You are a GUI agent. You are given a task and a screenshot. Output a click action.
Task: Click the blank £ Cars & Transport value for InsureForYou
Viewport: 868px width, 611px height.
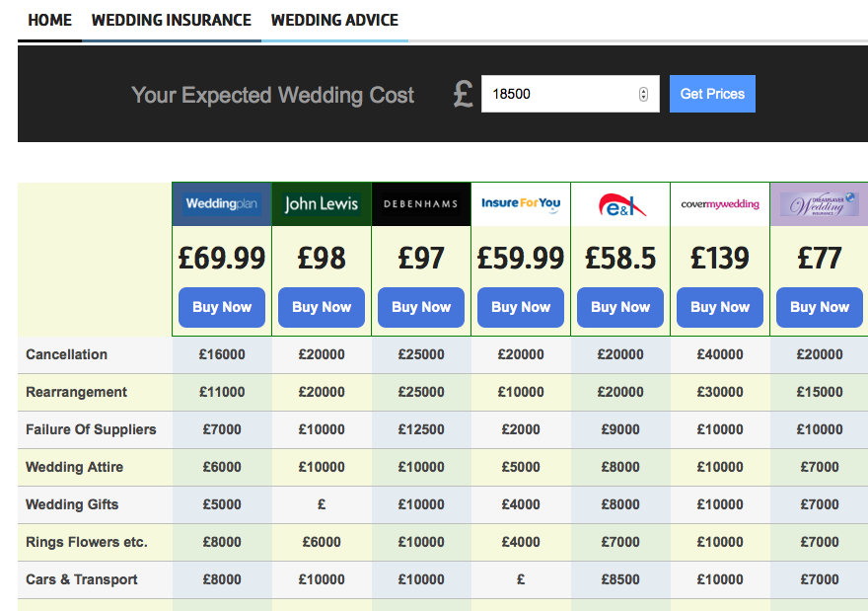pyautogui.click(x=521, y=579)
